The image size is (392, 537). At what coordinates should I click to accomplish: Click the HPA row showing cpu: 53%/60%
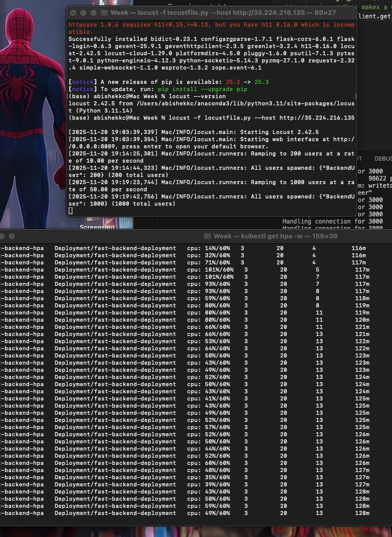pyautogui.click(x=185, y=341)
